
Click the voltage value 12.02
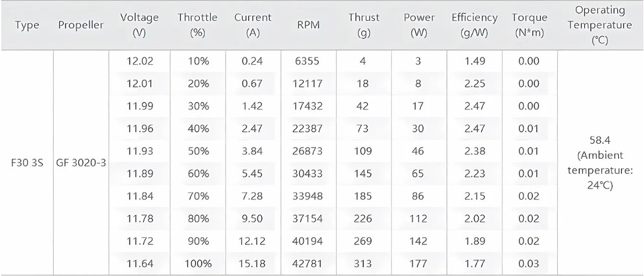click(x=140, y=61)
